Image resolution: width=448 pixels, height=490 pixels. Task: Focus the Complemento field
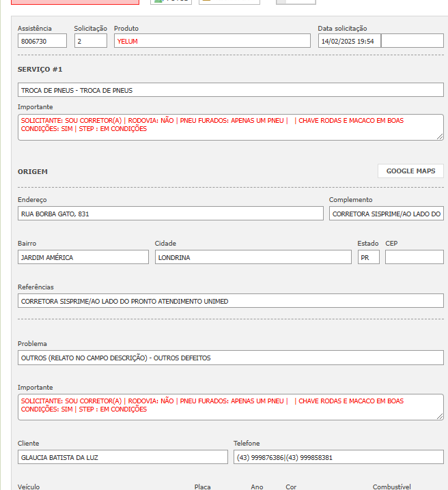[x=386, y=214]
